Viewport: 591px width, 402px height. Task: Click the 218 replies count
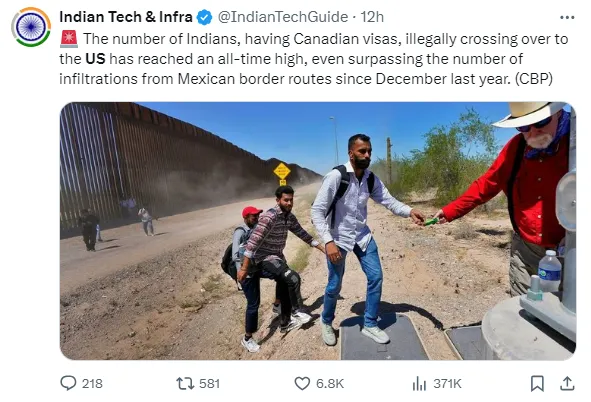92,384
